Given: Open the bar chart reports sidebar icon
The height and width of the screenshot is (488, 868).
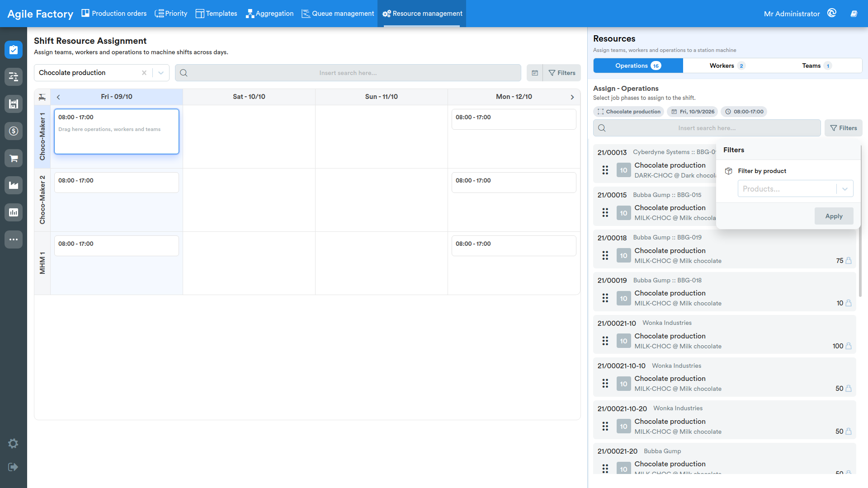Looking at the screenshot, I should click(14, 212).
